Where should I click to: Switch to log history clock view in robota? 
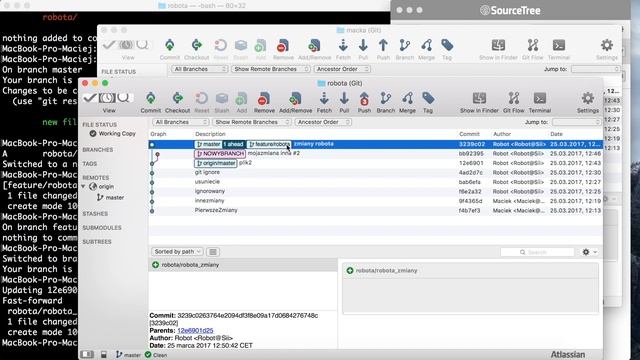(x=107, y=98)
